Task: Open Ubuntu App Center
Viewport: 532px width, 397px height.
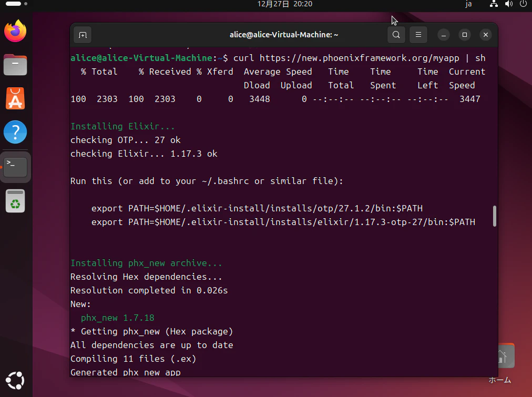Action: tap(15, 98)
